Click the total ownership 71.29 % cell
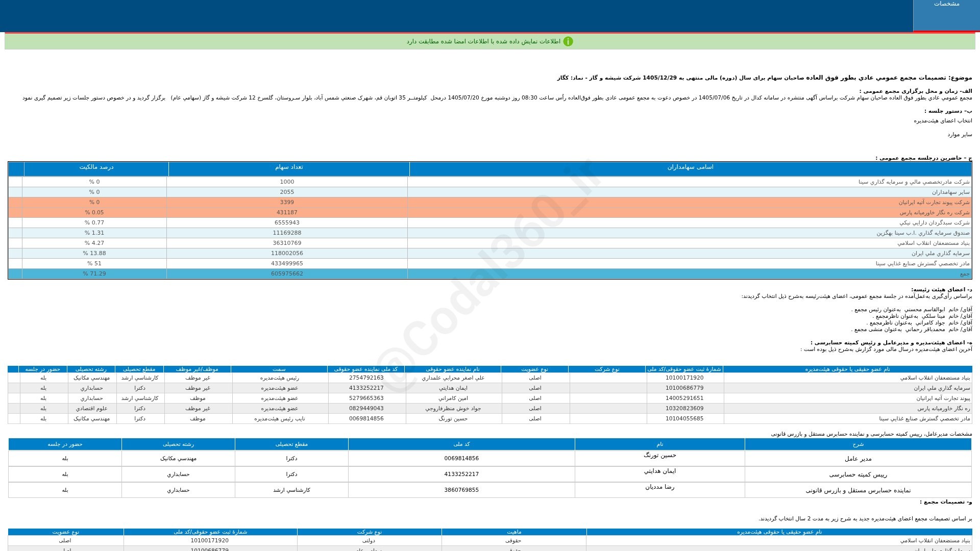The image size is (980, 551). [94, 274]
